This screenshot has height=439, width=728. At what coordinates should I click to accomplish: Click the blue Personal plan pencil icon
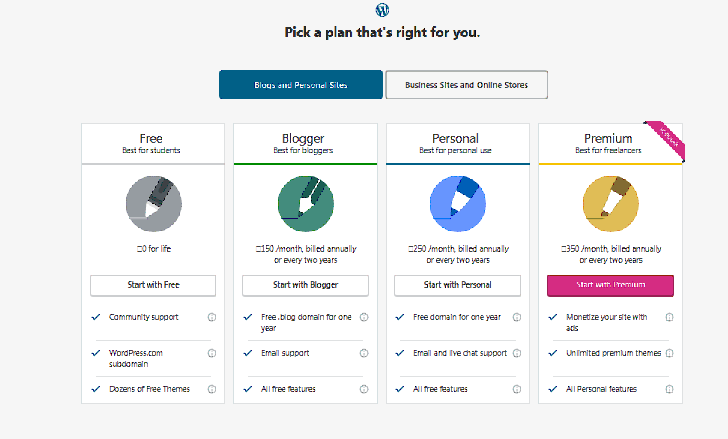457,204
